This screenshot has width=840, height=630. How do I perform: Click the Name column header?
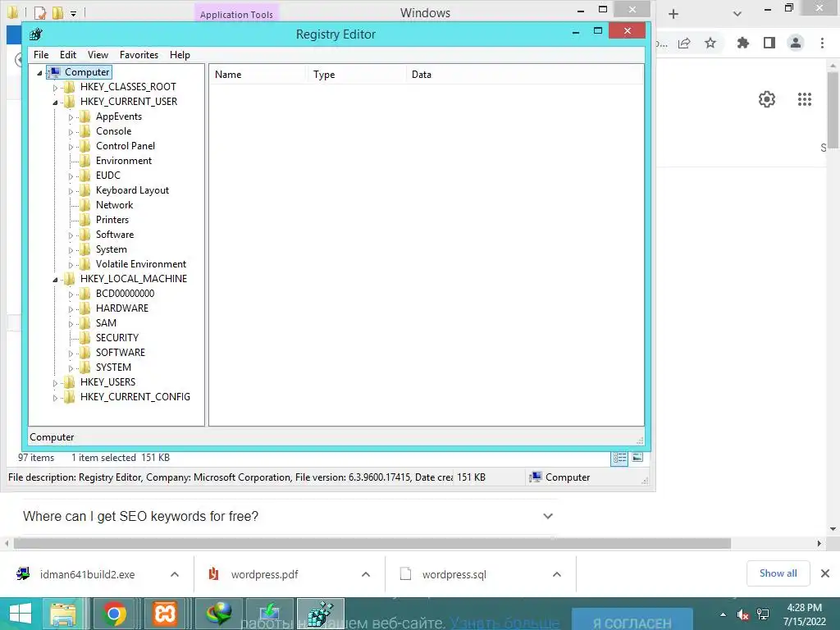tap(258, 75)
